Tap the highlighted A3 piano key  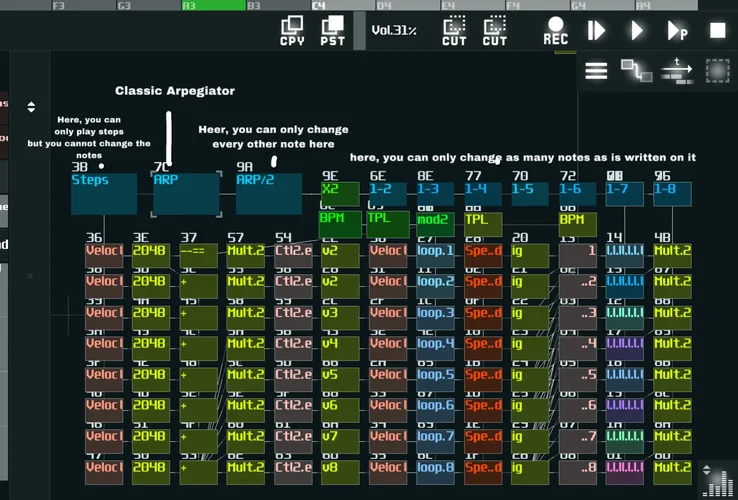click(x=214, y=5)
